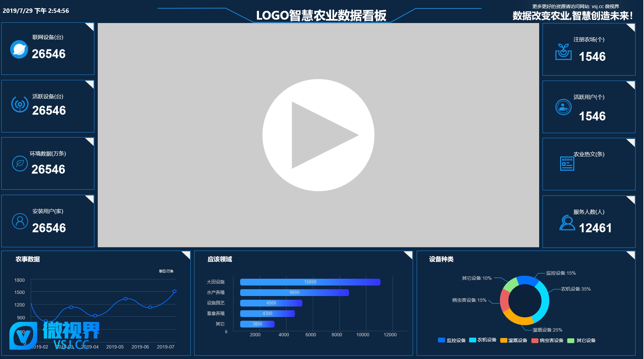Toggle 病虫害设备 legend swatch

coord(535,341)
